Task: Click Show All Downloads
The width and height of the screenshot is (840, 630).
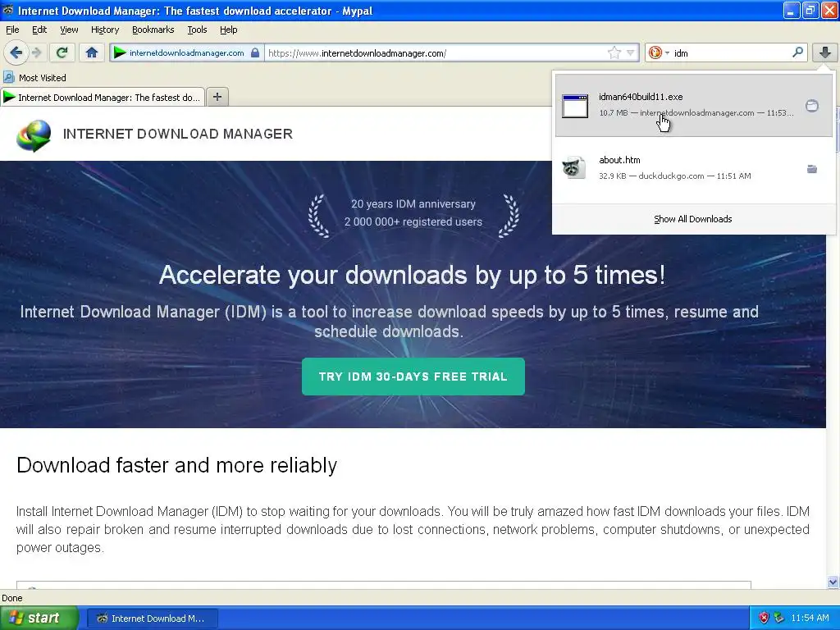Action: coord(692,219)
